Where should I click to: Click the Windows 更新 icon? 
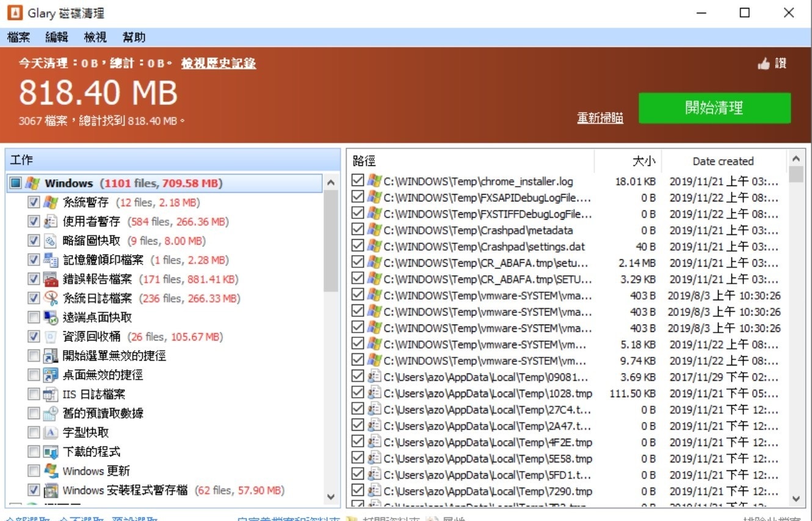(x=51, y=471)
